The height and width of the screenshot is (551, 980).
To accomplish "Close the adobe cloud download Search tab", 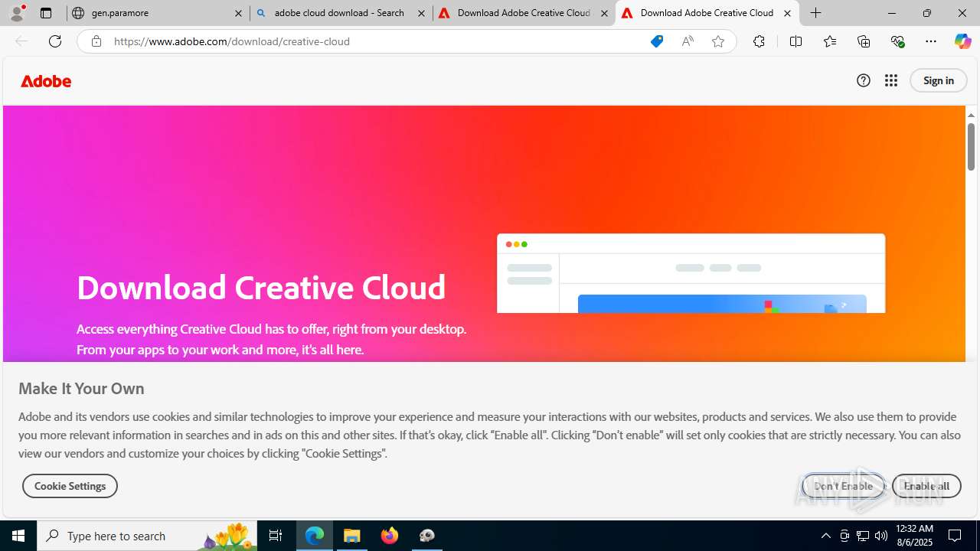I will pyautogui.click(x=421, y=13).
